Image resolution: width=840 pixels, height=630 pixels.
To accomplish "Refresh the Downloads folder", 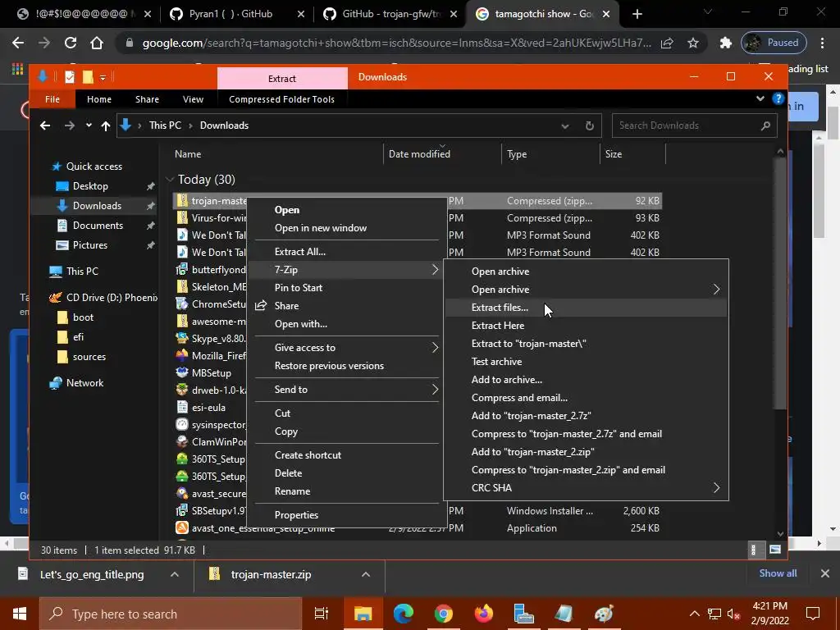I will [x=589, y=126].
